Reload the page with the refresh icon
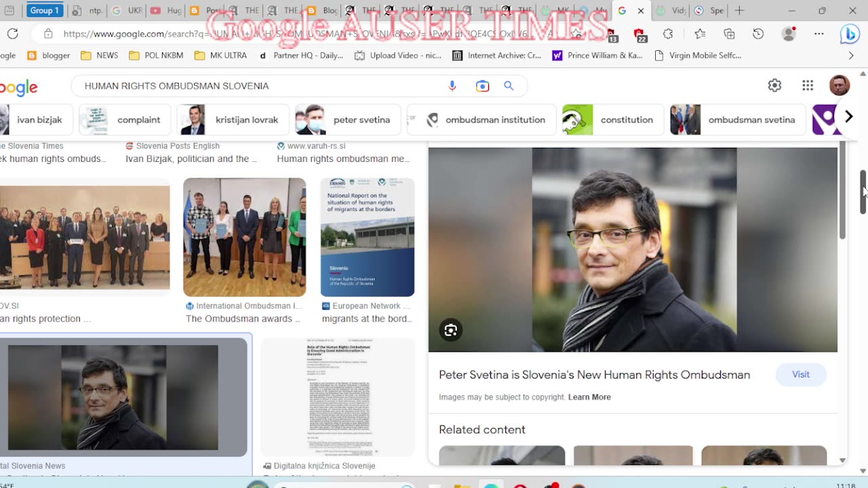This screenshot has width=868, height=488. click(13, 33)
